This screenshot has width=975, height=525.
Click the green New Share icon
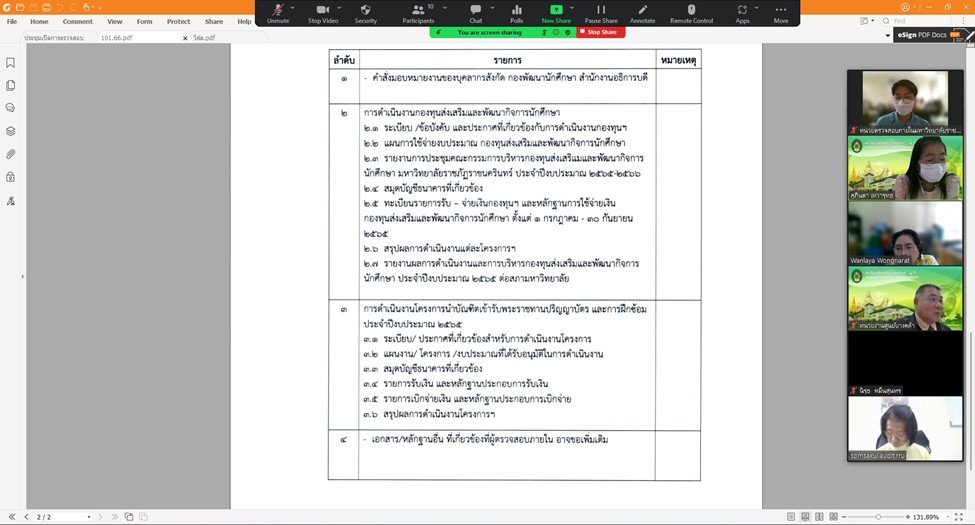pyautogui.click(x=556, y=9)
